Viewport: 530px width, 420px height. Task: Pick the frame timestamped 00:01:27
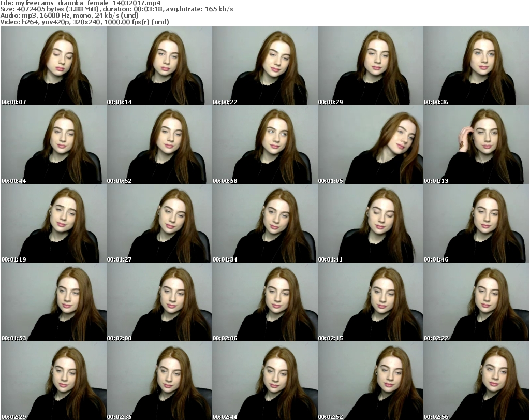click(x=159, y=223)
